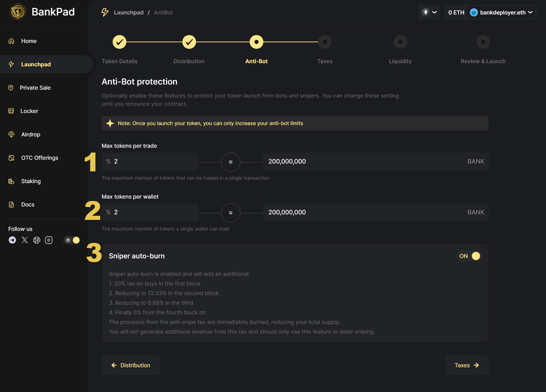546x392 pixels.
Task: Click the Max tokens per wallet amount field
Action: point(364,212)
